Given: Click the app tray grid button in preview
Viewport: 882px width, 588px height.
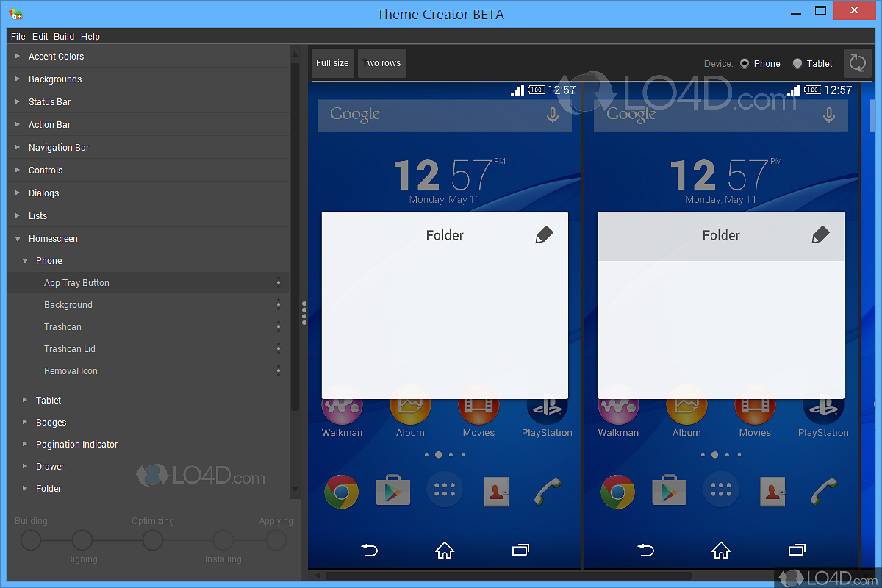Looking at the screenshot, I should (x=445, y=490).
